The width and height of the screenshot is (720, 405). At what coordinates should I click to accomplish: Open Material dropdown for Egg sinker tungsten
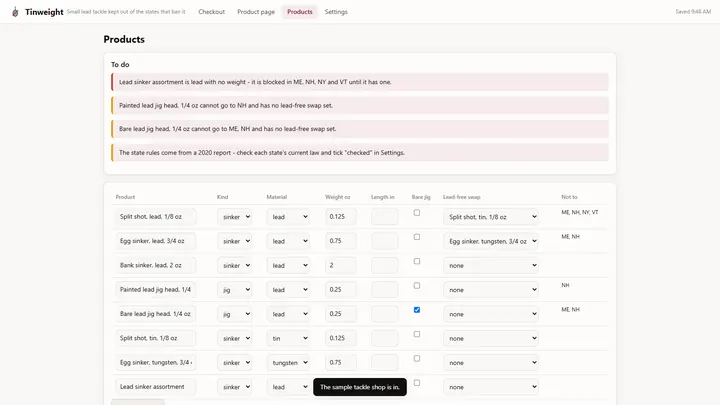coord(288,363)
